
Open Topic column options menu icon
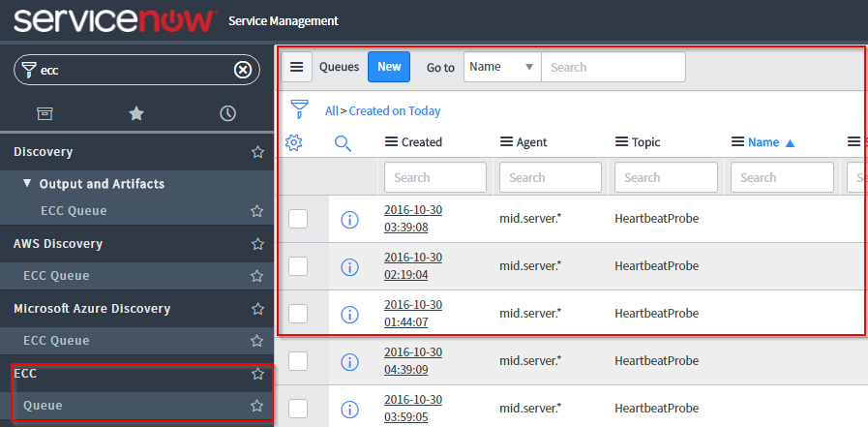tap(621, 142)
